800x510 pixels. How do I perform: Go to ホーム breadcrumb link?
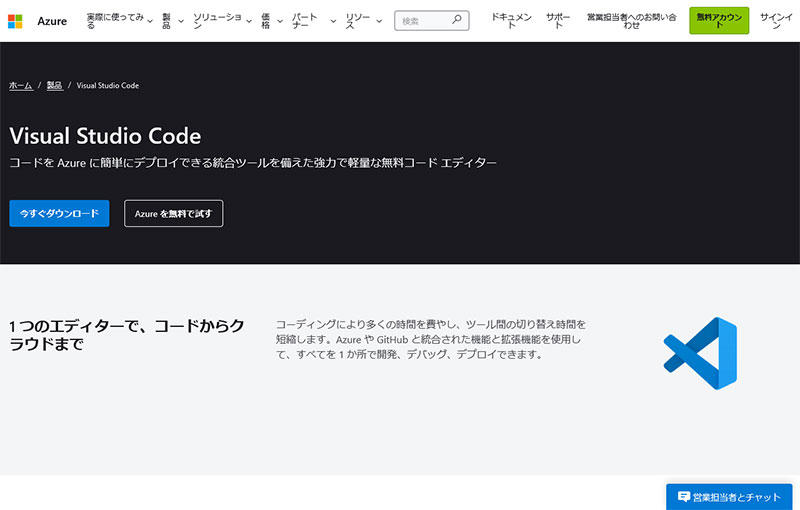pyautogui.click(x=21, y=85)
